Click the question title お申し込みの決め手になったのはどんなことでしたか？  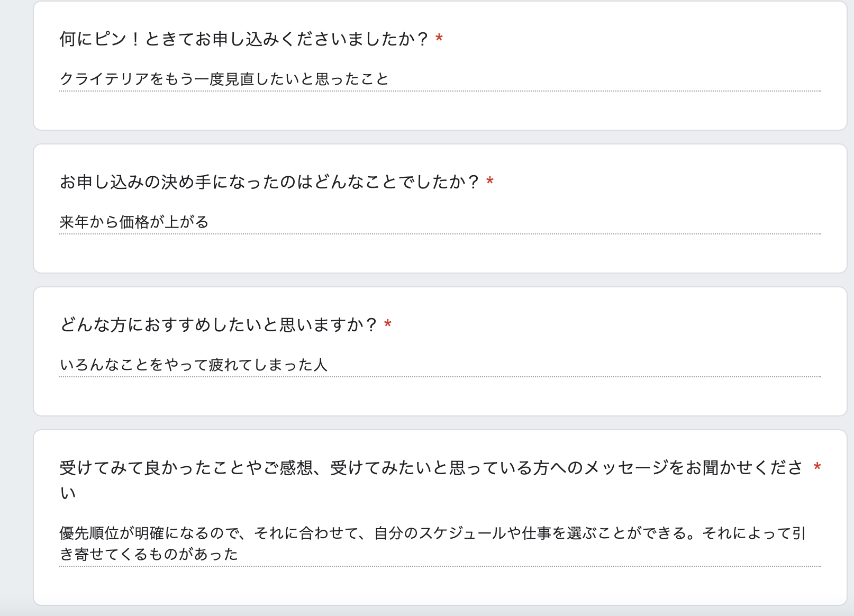pos(269,182)
